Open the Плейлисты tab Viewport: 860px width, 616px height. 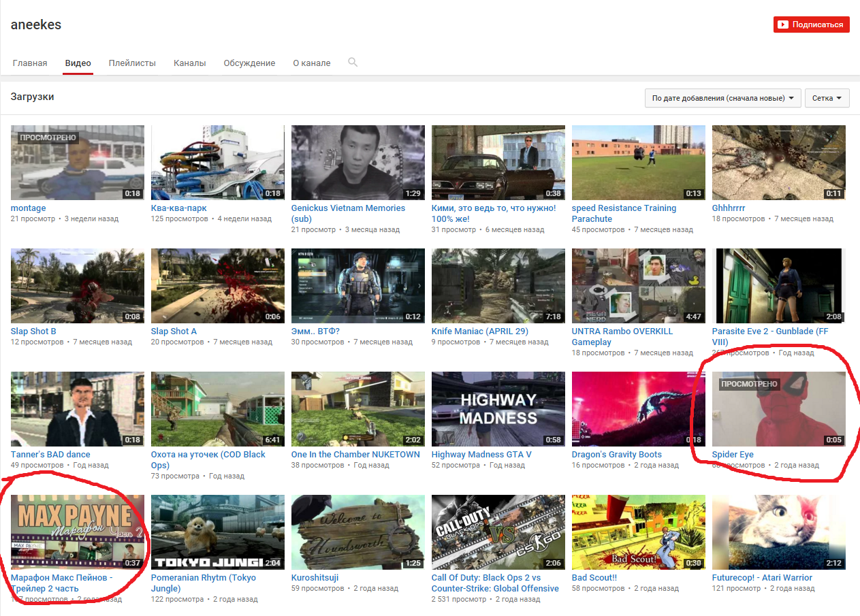(132, 63)
